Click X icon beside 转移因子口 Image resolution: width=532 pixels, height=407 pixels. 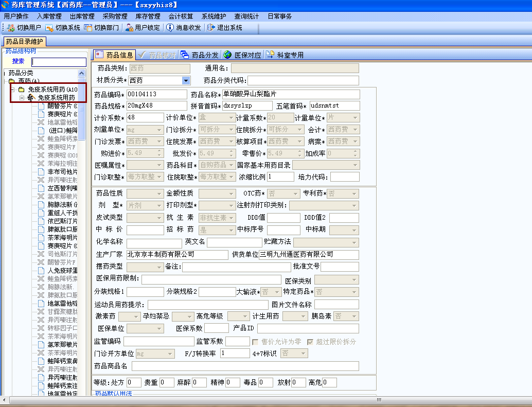(x=41, y=328)
